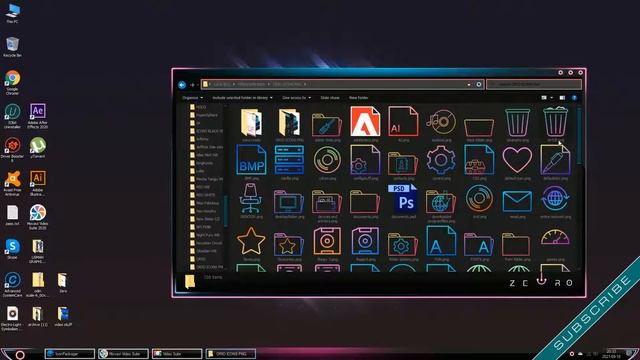Switch to ORIO ICONS PNG taskbar button
The height and width of the screenshot is (360, 640).
click(231, 354)
